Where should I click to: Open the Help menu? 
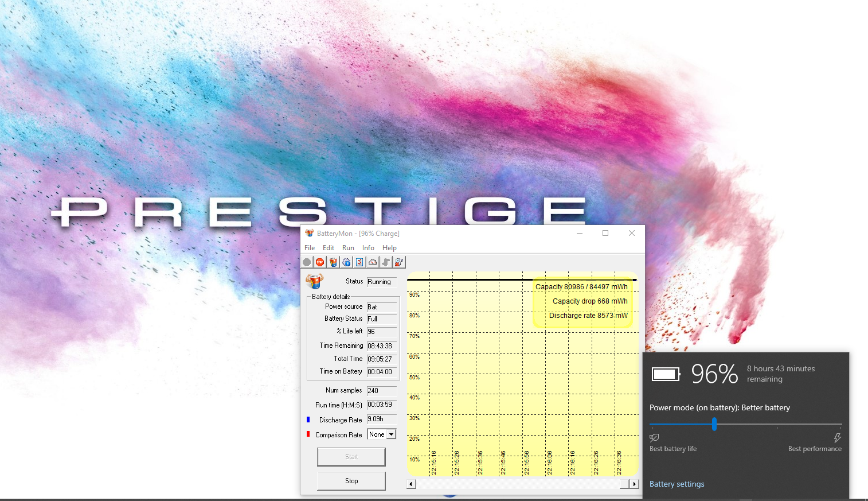(x=389, y=248)
